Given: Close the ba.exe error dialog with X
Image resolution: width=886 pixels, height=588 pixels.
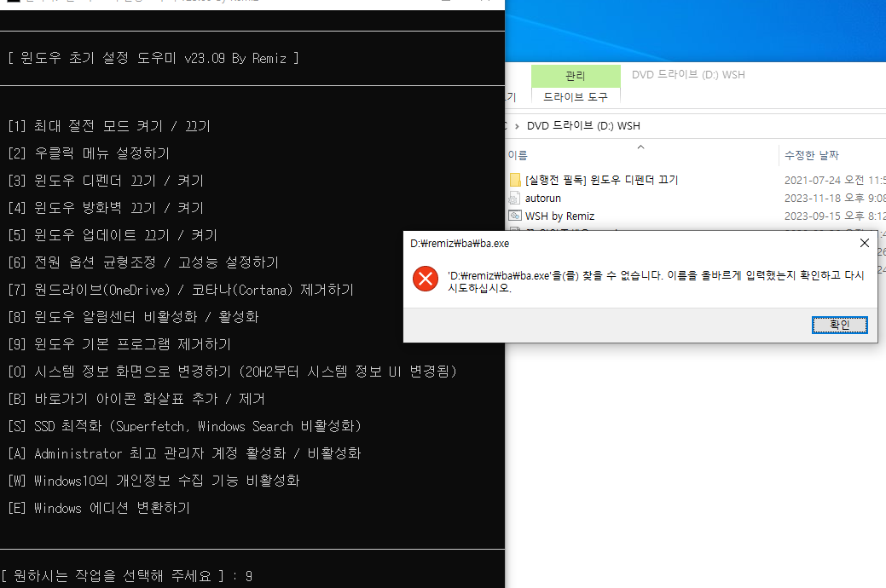Looking at the screenshot, I should click(864, 243).
